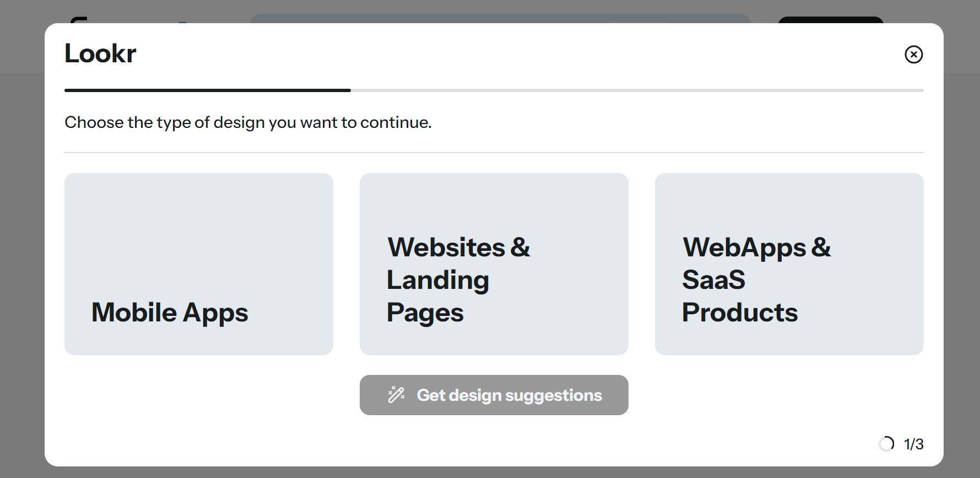Click the 1/3 step counter
Screen dimensions: 980x478
pos(914,444)
